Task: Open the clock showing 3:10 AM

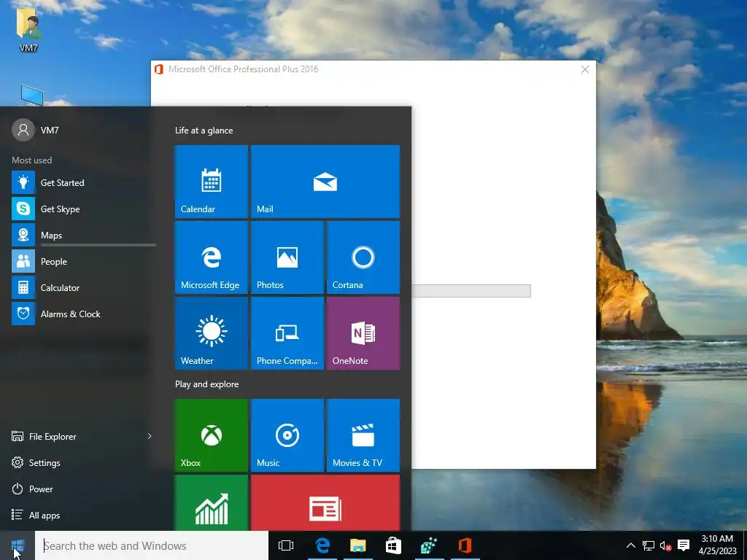Action: pos(718,545)
